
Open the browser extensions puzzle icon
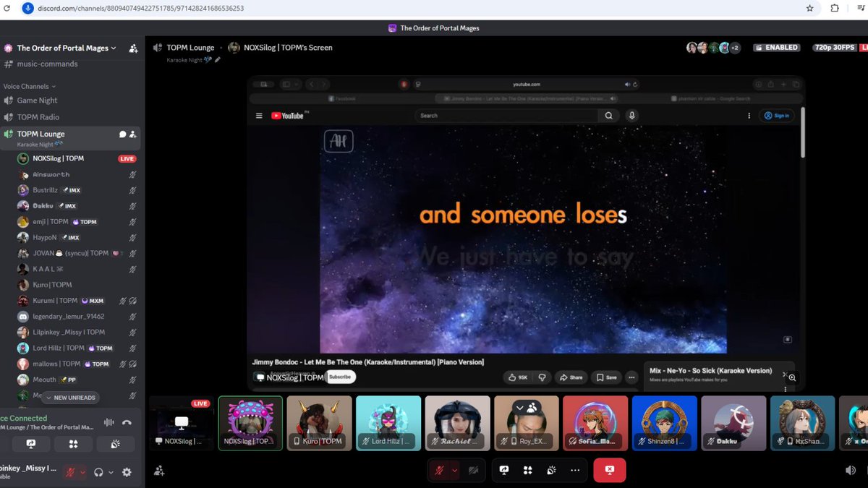click(835, 9)
